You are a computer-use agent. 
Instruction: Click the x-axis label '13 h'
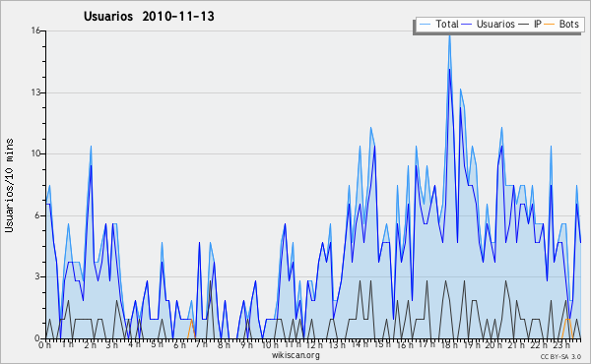pyautogui.click(x=337, y=345)
